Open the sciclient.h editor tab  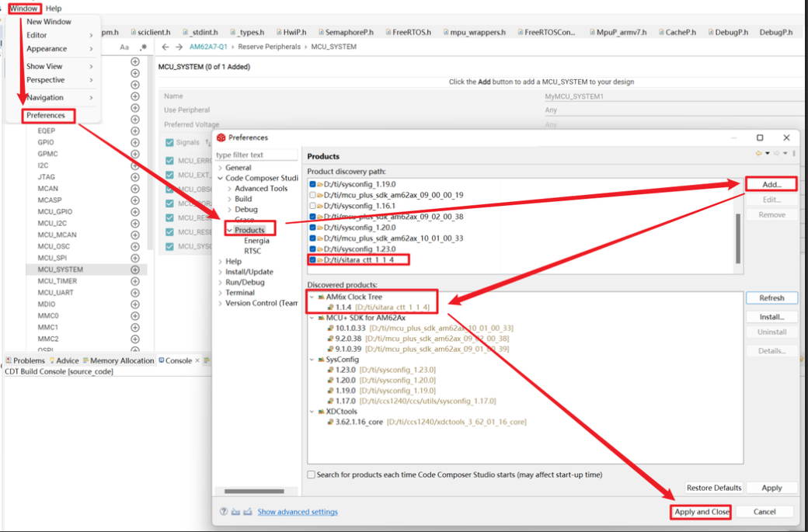[150, 32]
